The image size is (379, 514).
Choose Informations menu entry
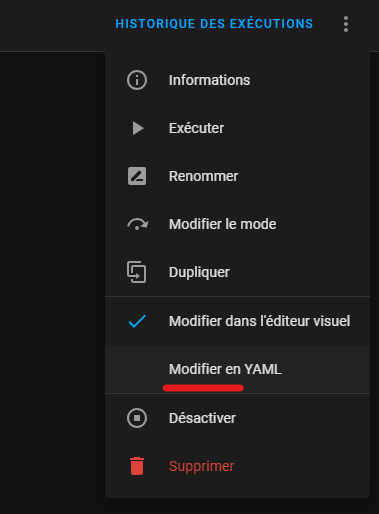[237, 80]
